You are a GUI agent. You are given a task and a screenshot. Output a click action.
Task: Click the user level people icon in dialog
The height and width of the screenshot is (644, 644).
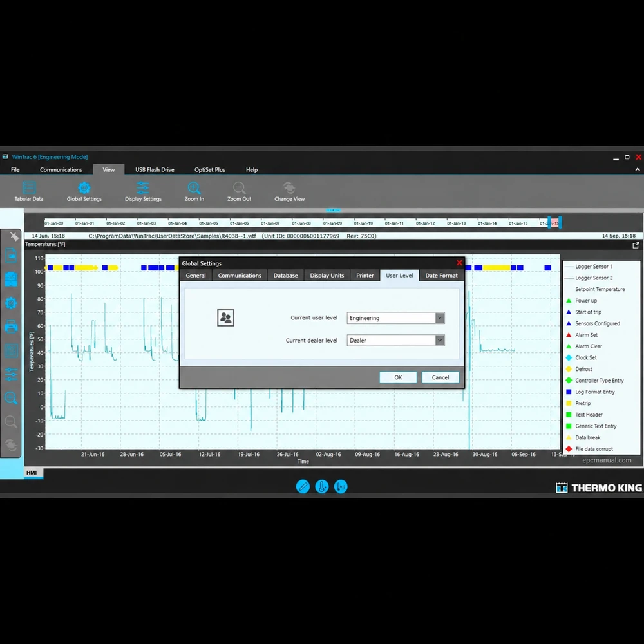click(225, 318)
